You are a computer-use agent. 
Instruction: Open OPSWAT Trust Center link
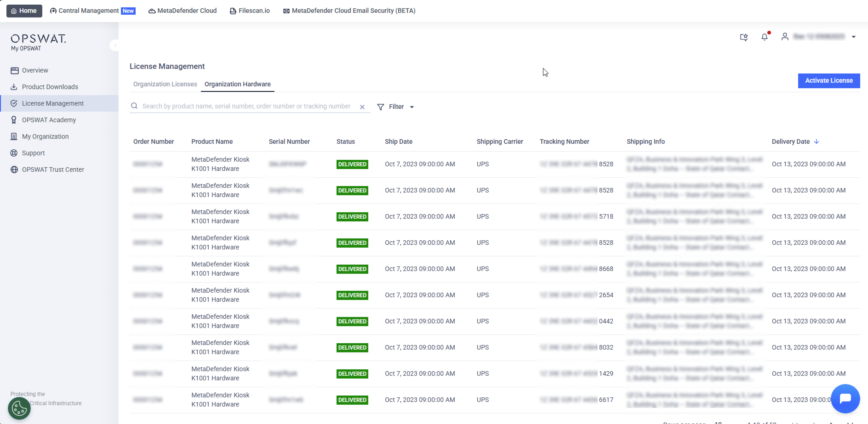53,170
